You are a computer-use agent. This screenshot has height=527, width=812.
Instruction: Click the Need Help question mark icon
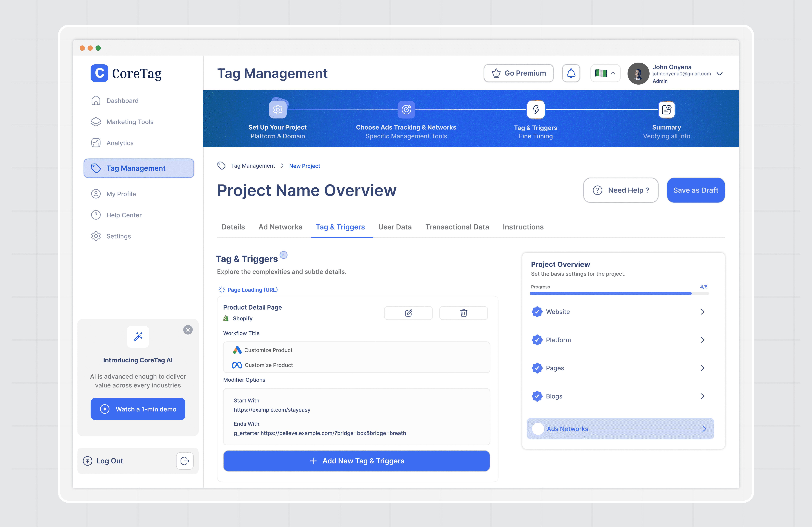[597, 190]
